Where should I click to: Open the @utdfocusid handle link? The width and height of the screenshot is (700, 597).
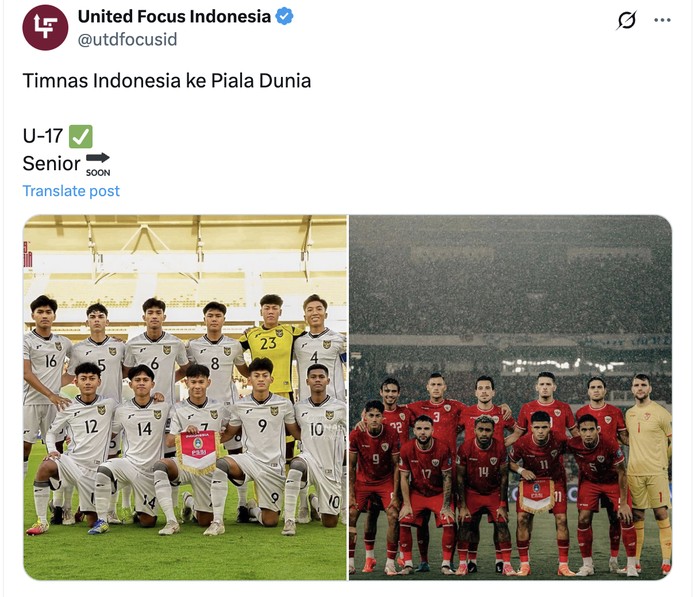coord(127,39)
